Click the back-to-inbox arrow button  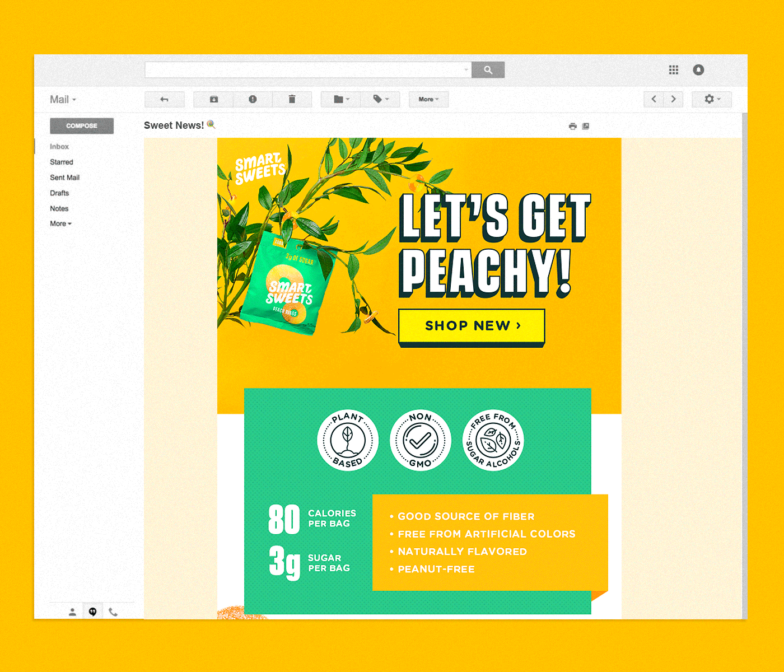tap(164, 99)
